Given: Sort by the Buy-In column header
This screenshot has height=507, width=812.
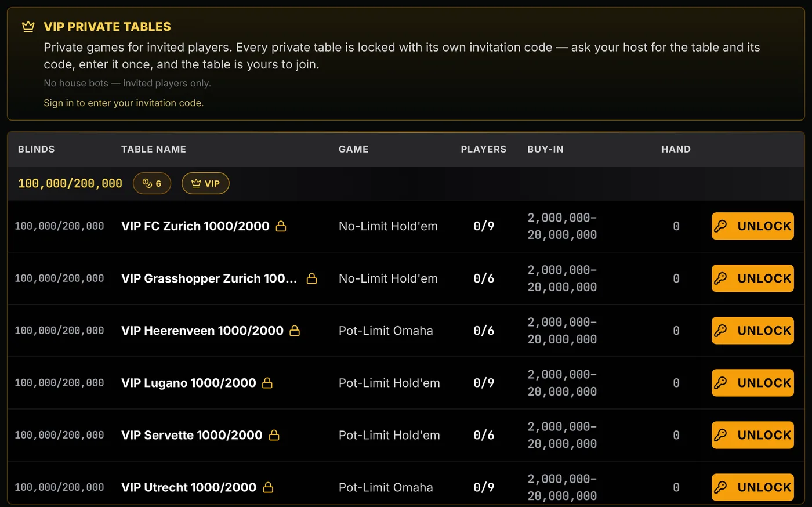Looking at the screenshot, I should point(545,149).
